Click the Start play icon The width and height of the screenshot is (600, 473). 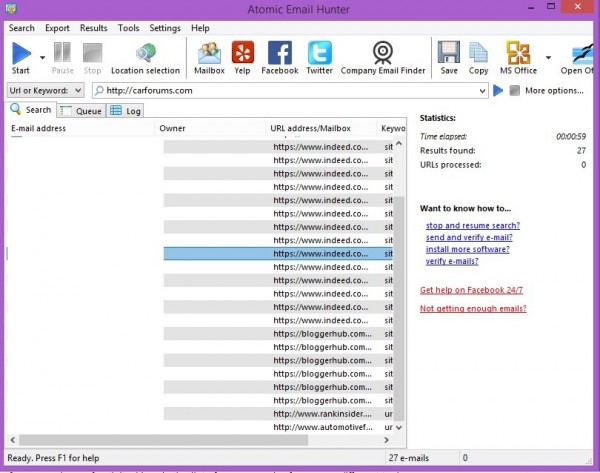coord(21,53)
